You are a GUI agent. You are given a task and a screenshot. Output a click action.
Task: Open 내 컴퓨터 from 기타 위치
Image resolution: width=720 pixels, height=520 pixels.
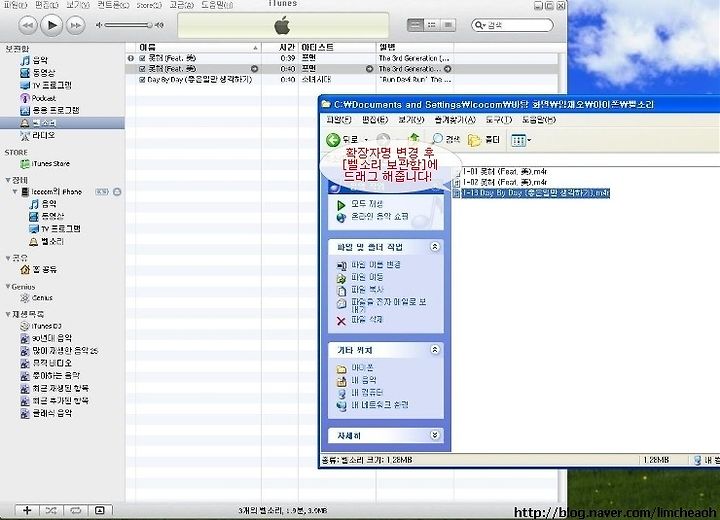(366, 392)
